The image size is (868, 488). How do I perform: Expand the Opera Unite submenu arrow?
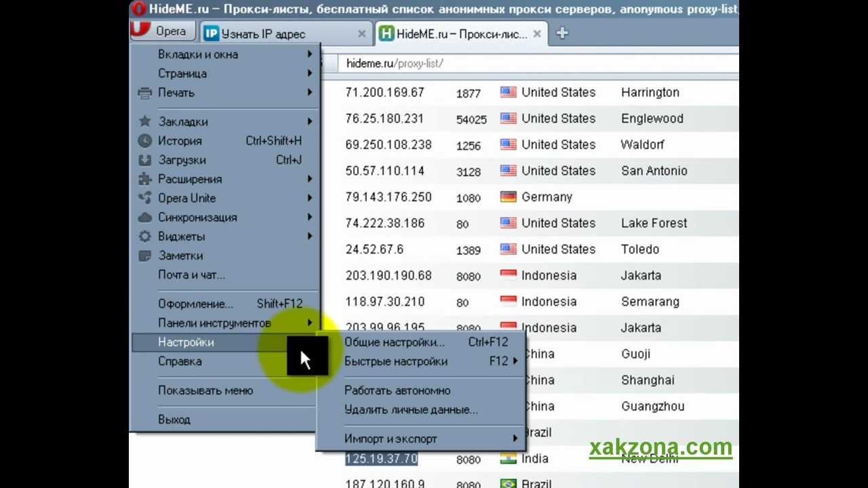click(310, 198)
